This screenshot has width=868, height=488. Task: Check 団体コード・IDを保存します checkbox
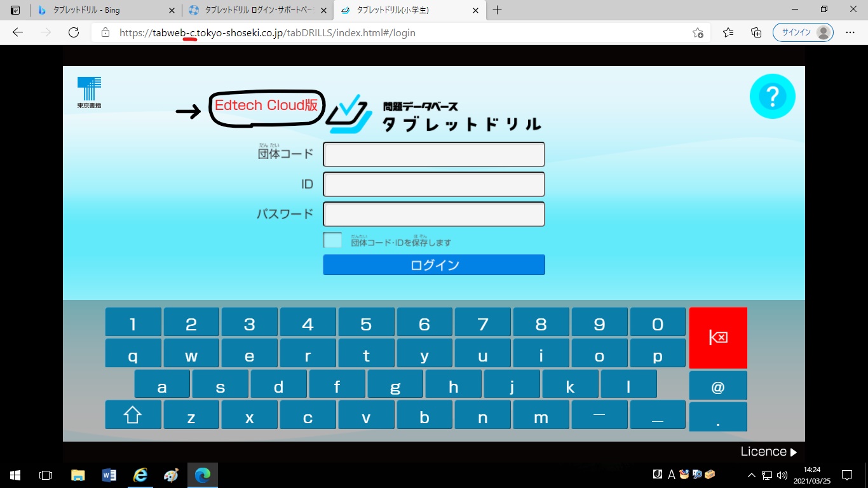point(332,241)
